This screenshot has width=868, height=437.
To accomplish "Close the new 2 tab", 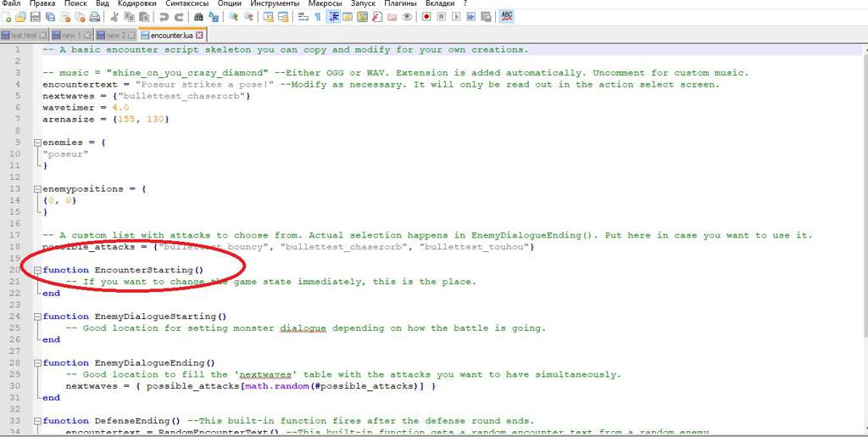I will (131, 36).
